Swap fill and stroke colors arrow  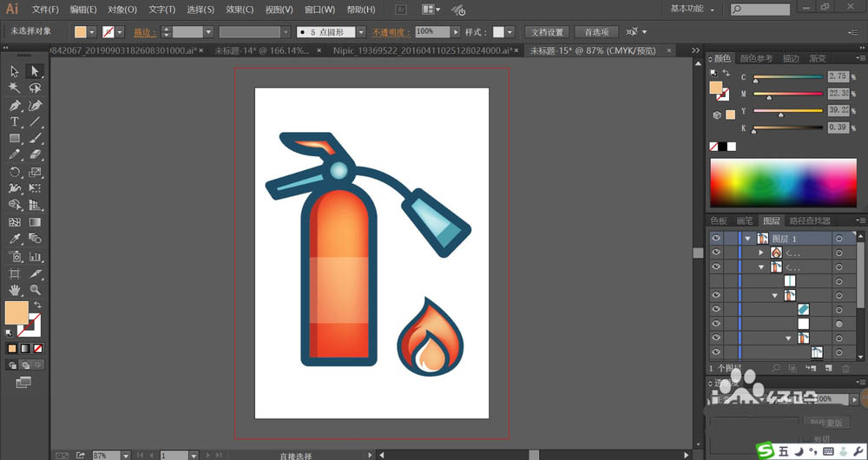point(37,305)
